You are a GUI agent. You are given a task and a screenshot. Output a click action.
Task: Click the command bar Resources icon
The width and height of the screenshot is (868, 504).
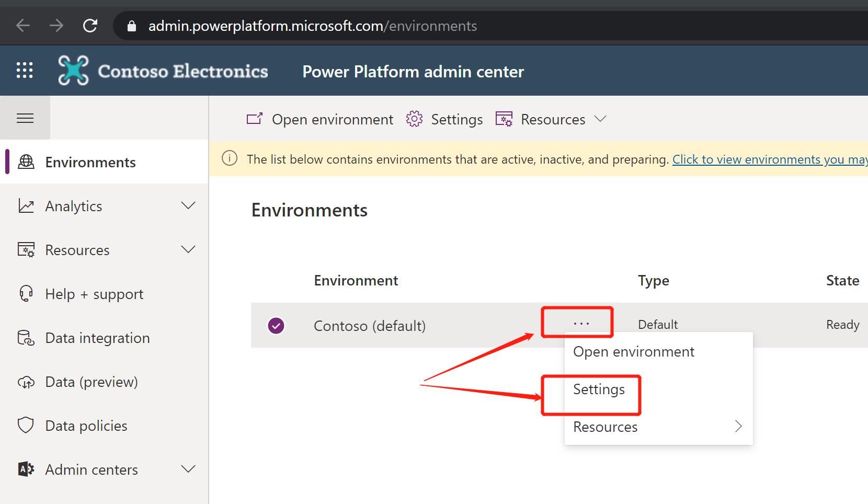click(x=504, y=119)
